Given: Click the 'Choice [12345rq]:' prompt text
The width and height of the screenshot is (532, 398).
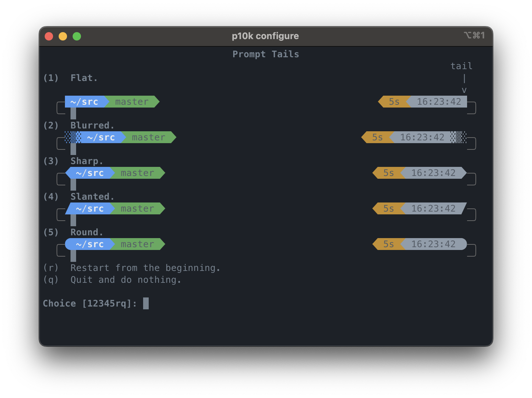Looking at the screenshot, I should [x=90, y=303].
